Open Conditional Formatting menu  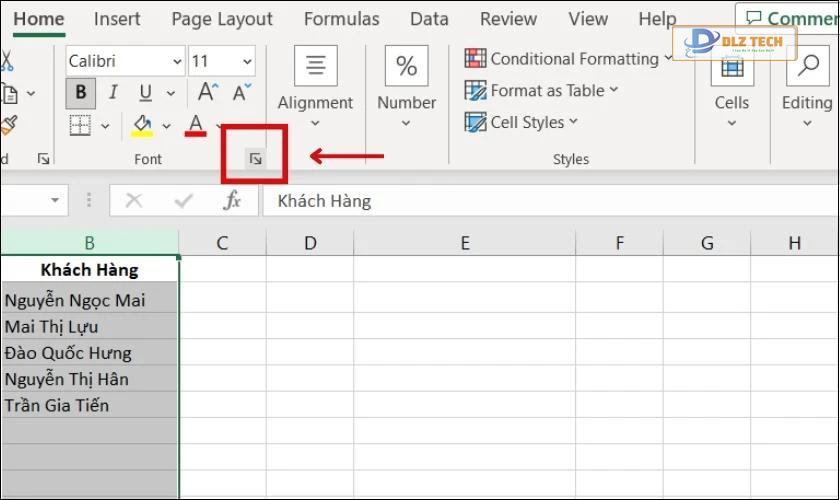(x=568, y=58)
